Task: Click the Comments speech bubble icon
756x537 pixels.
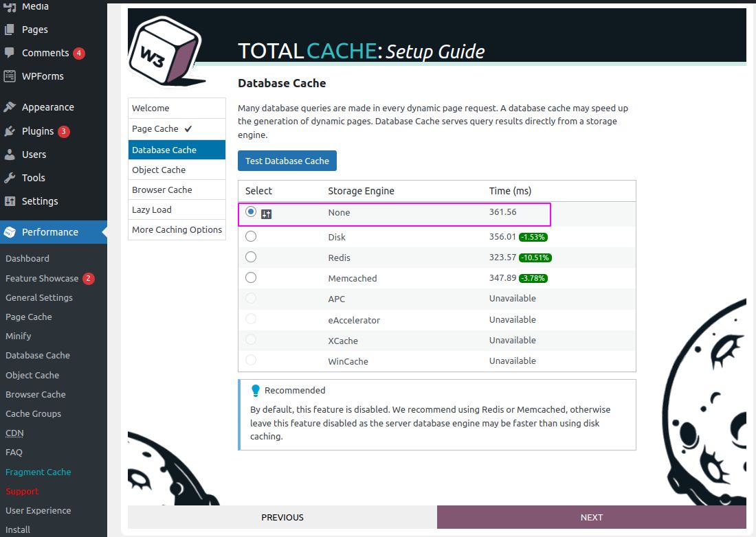Action: (10, 52)
